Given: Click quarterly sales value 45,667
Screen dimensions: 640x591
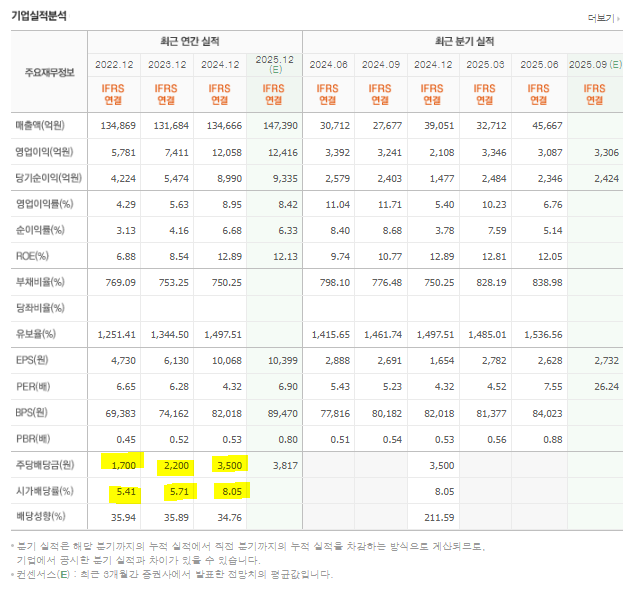Looking at the screenshot, I should coord(547,126).
